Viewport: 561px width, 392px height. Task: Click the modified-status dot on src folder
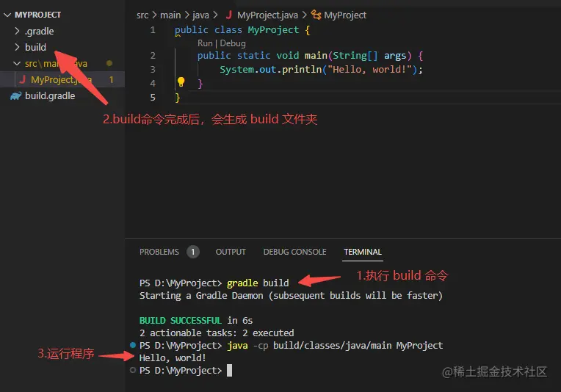tap(109, 63)
